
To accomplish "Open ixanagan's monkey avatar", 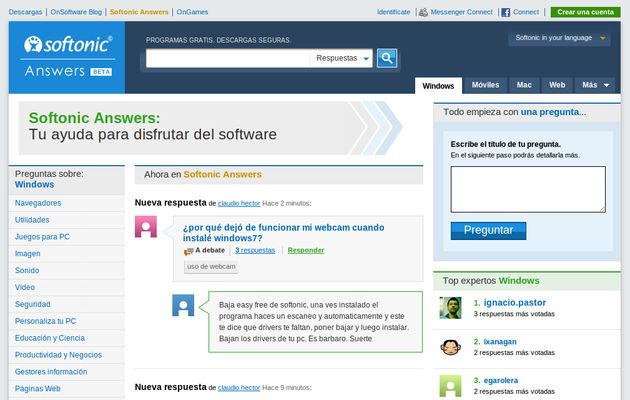I will coord(450,347).
